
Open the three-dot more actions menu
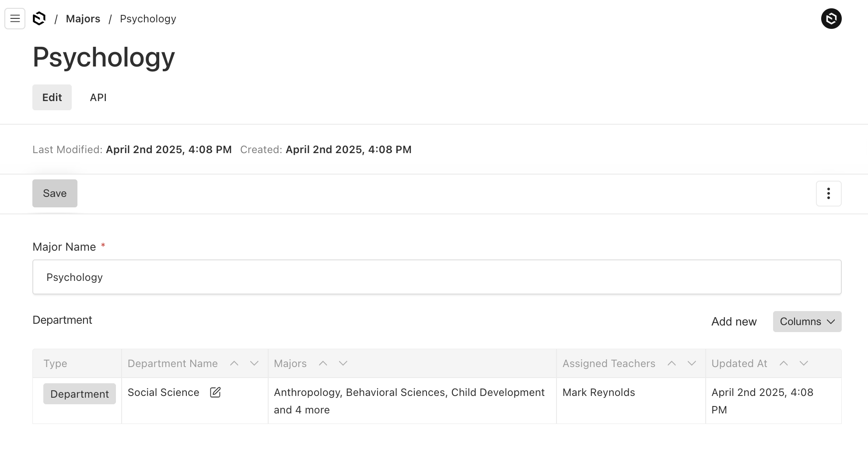[x=828, y=193]
